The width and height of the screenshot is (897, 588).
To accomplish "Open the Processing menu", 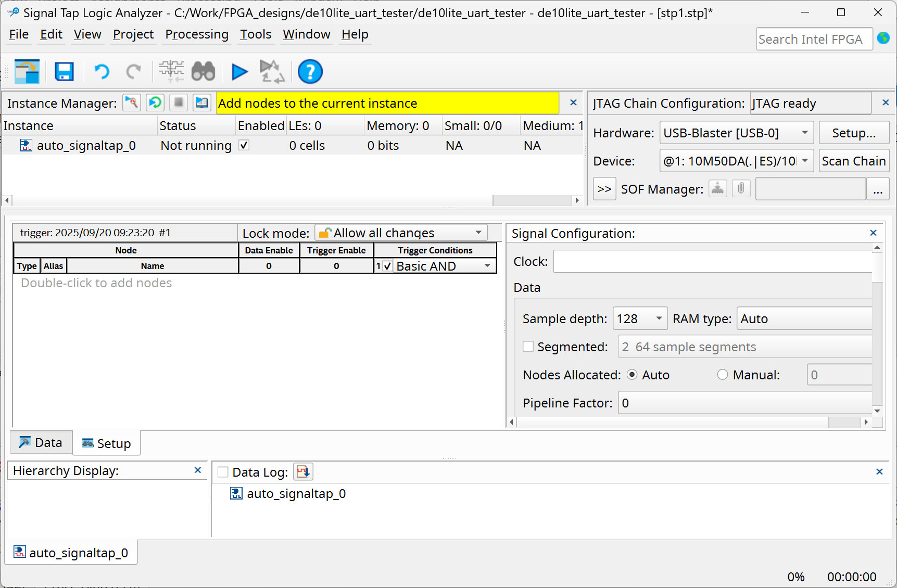I will click(x=196, y=34).
